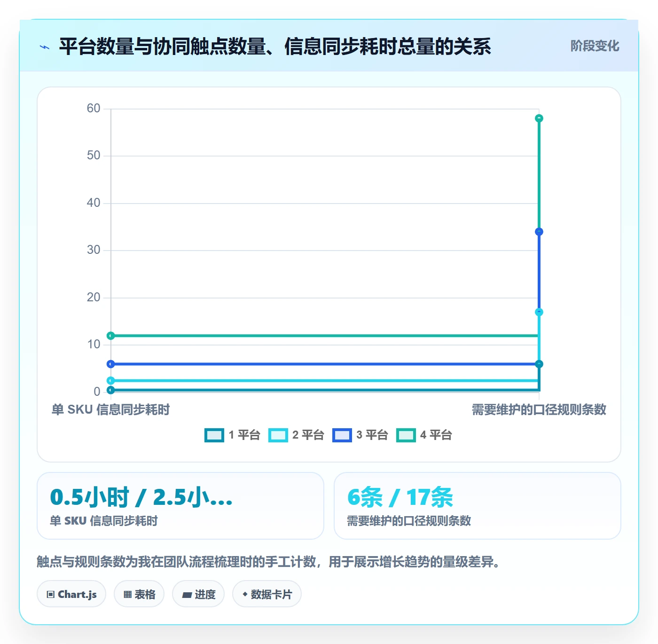This screenshot has height=644, width=658.
Task: Hide the 3 平台 series via its legend label
Action: click(372, 435)
